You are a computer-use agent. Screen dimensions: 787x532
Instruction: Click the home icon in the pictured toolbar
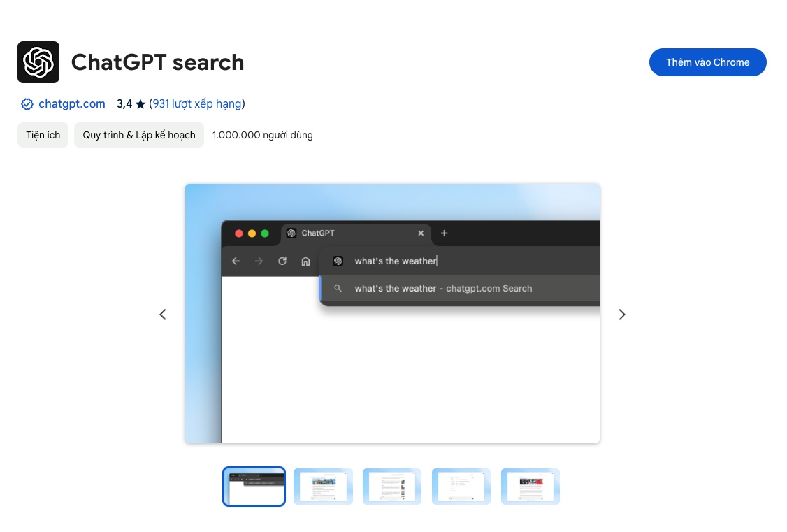tap(305, 261)
